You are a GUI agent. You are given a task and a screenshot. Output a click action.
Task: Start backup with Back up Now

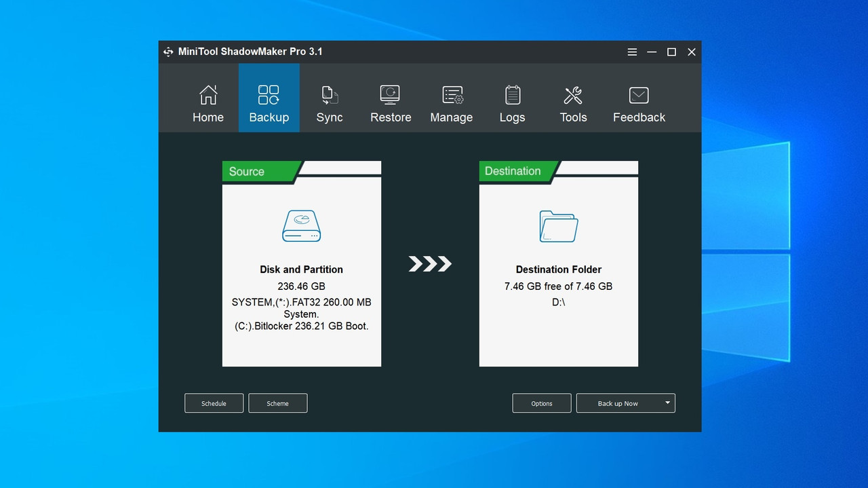(x=618, y=403)
